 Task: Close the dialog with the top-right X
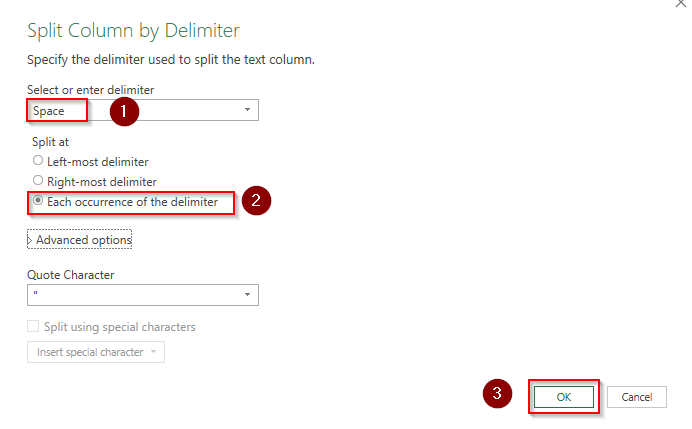click(681, 5)
